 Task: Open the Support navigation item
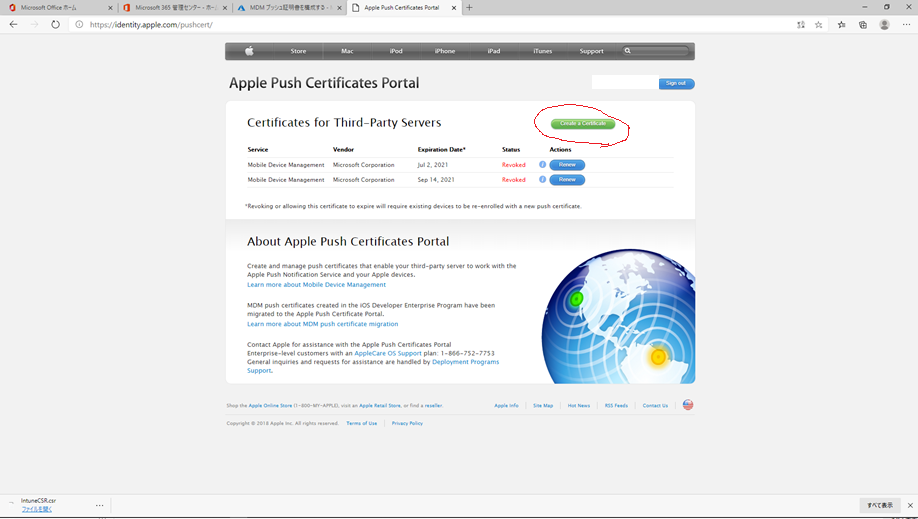click(x=591, y=51)
